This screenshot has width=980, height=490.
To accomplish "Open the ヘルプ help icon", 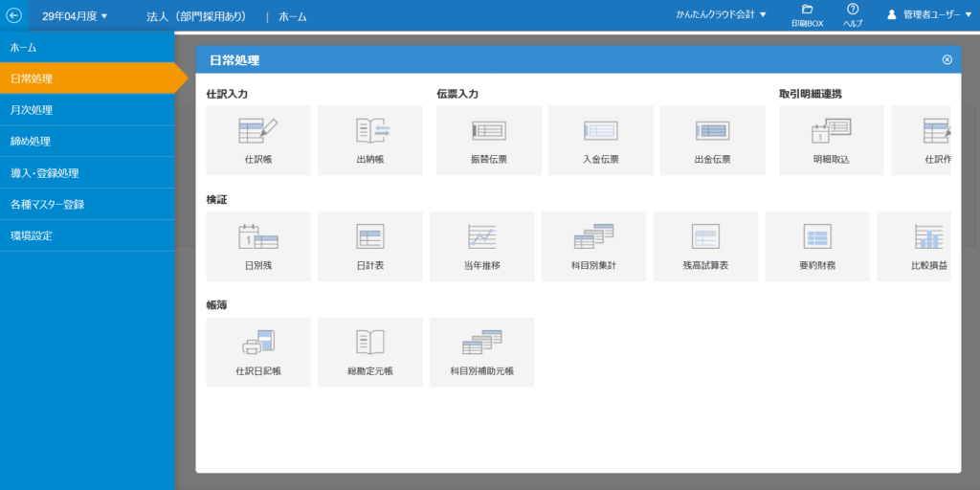I will point(853,15).
